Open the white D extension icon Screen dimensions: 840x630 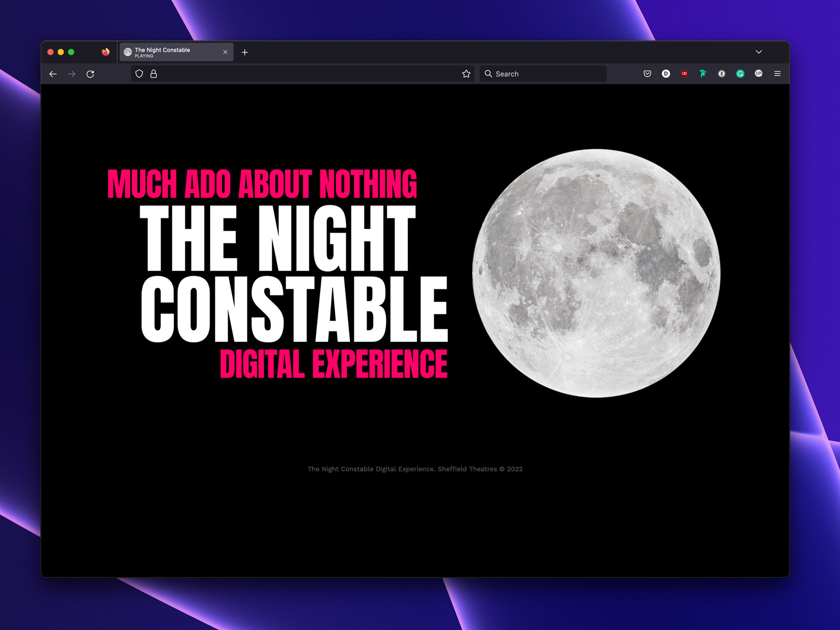coord(666,74)
